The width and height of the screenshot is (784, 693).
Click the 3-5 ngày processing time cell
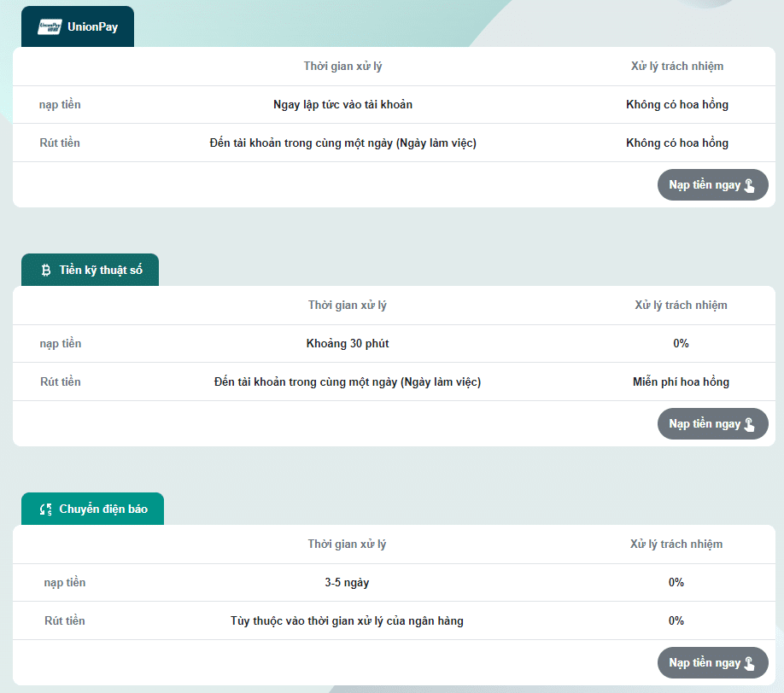[347, 583]
